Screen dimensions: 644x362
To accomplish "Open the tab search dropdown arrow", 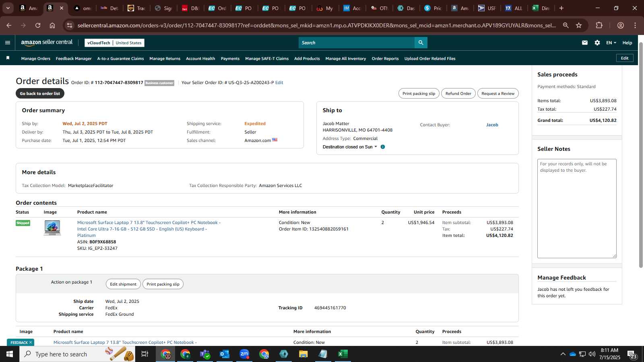I will (8, 8).
